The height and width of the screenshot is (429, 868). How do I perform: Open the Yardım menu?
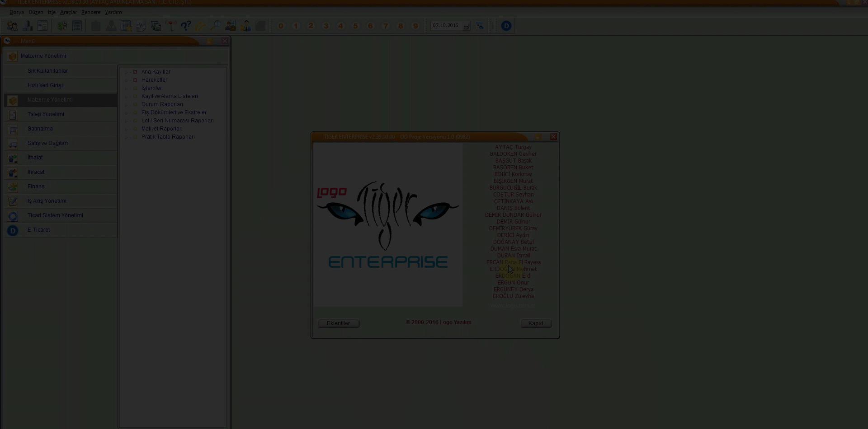pos(113,12)
